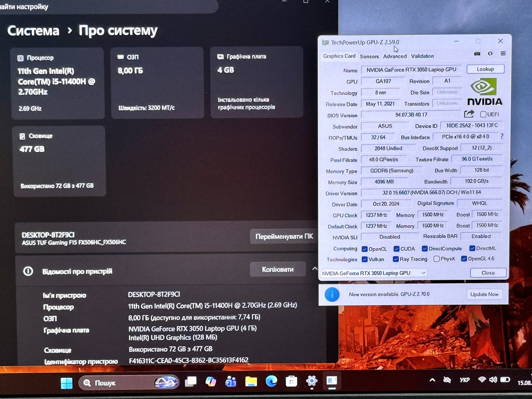
Task: Click the Driver Version value field
Action: [x=432, y=192]
